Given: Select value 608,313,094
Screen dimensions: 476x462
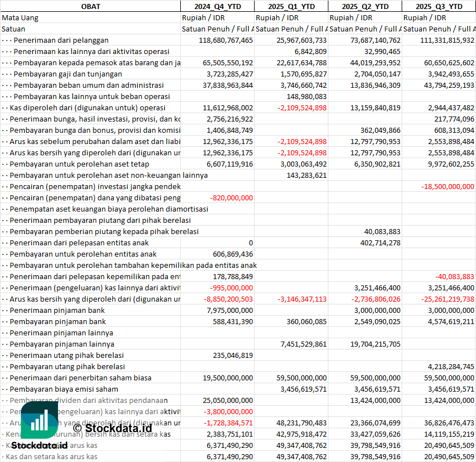Looking at the screenshot, I should (454, 130).
